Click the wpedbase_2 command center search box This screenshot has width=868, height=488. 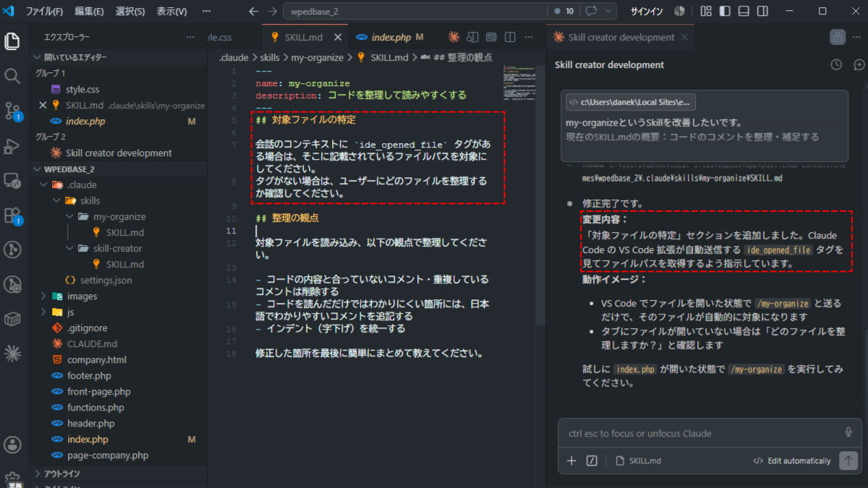point(414,11)
